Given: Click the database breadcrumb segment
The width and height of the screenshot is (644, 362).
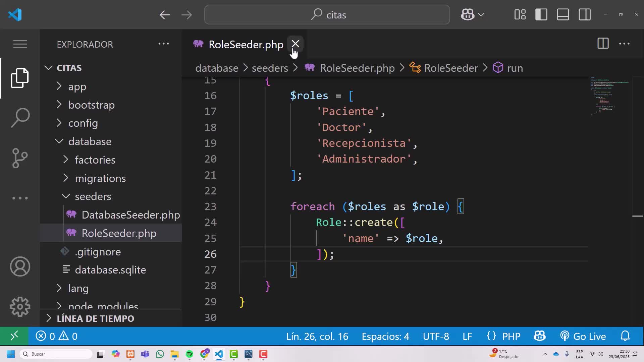Looking at the screenshot, I should tap(217, 68).
